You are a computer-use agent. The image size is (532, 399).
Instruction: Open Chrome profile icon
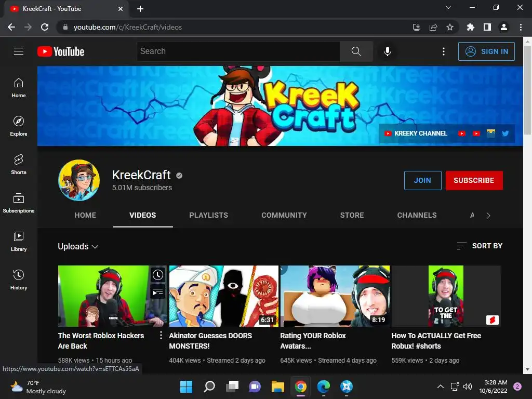(504, 27)
